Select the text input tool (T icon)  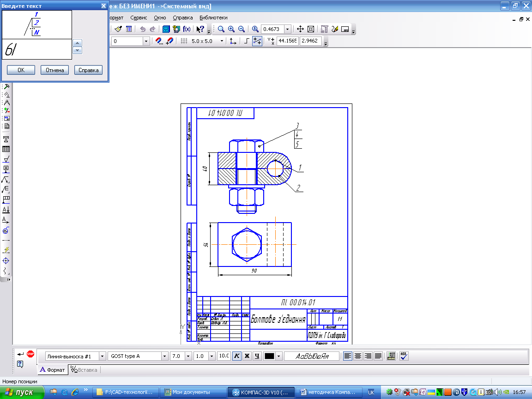[6, 139]
